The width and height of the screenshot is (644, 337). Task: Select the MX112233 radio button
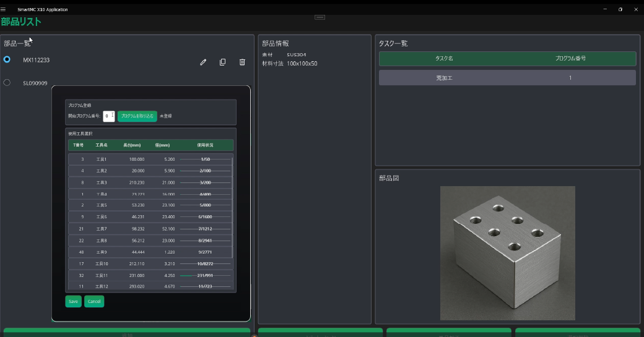click(x=7, y=59)
